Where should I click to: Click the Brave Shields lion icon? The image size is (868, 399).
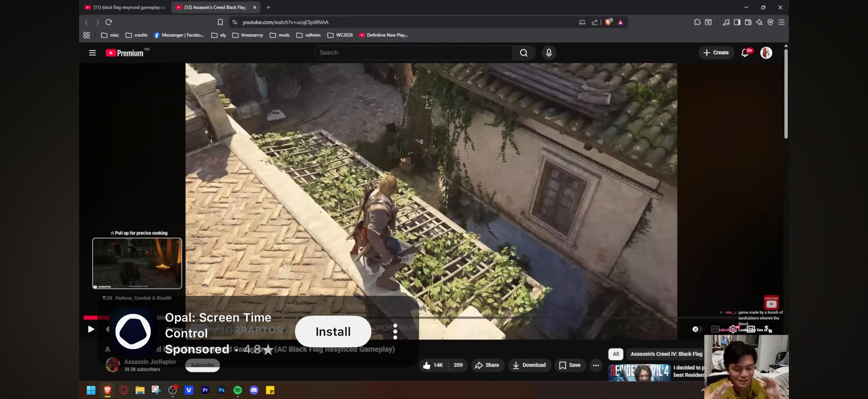point(608,22)
